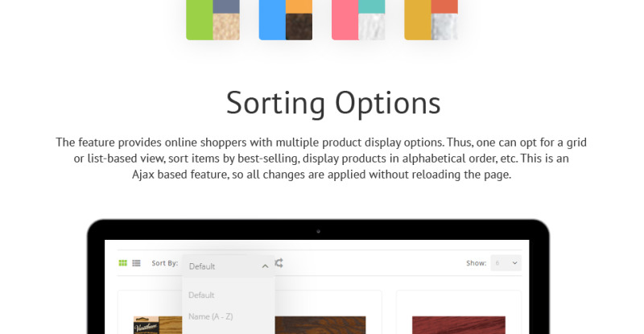Image resolution: width=644 pixels, height=334 pixels.
Task: Collapse the Sort By dropdown chevron
Action: tap(265, 266)
